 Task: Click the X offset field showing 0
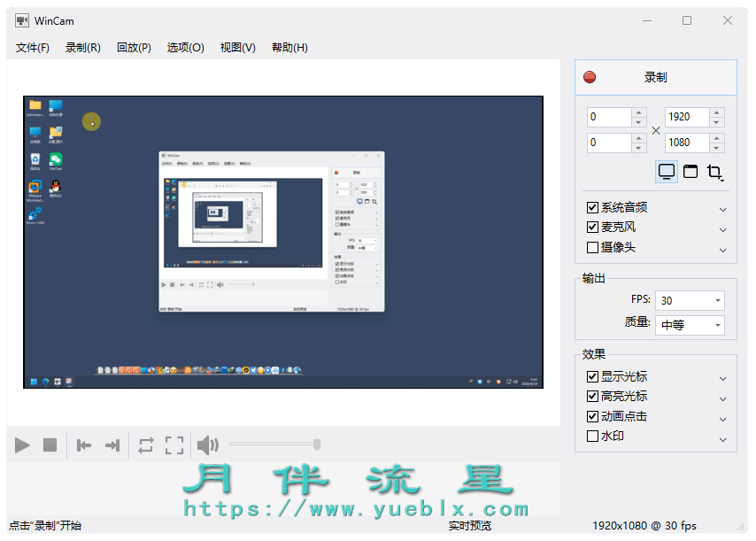coord(609,117)
